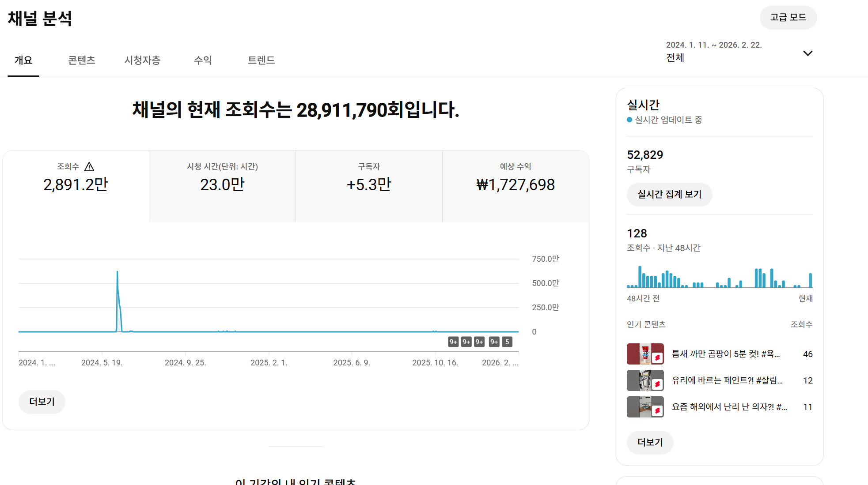Click the warning triangle icon beside 조회수
Image resolution: width=868 pixels, height=485 pixels.
tap(89, 167)
